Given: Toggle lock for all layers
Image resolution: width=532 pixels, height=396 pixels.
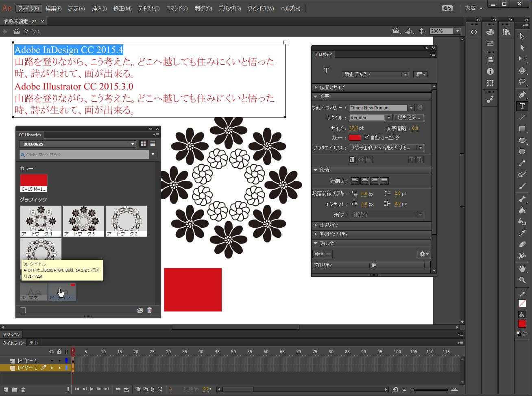Looking at the screenshot, I should click(59, 352).
